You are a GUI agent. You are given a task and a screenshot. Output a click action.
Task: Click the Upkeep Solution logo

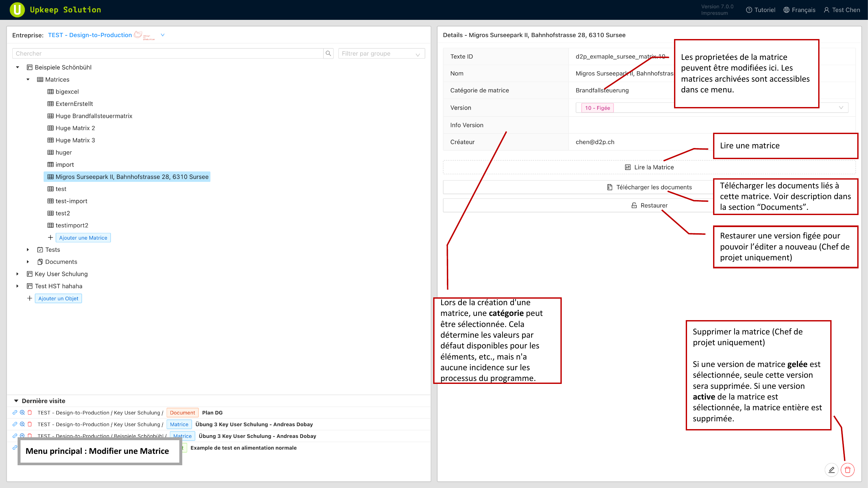(x=18, y=10)
